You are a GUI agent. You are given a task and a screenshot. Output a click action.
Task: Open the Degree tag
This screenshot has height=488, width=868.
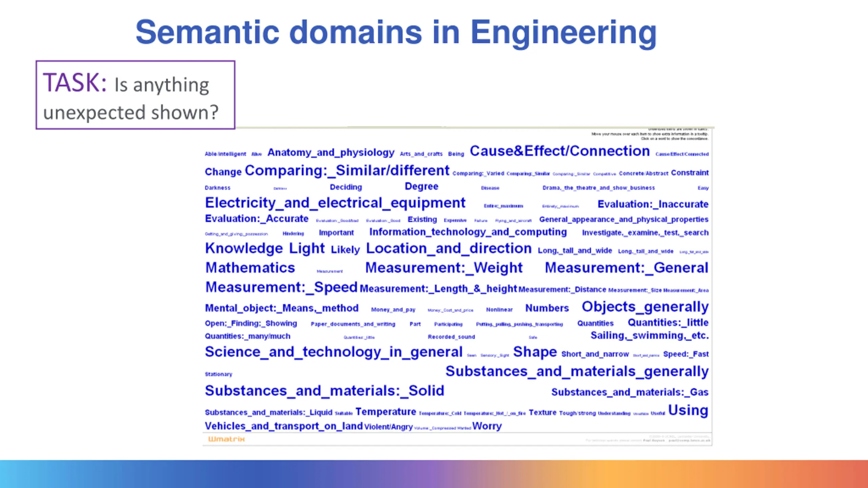(x=421, y=186)
